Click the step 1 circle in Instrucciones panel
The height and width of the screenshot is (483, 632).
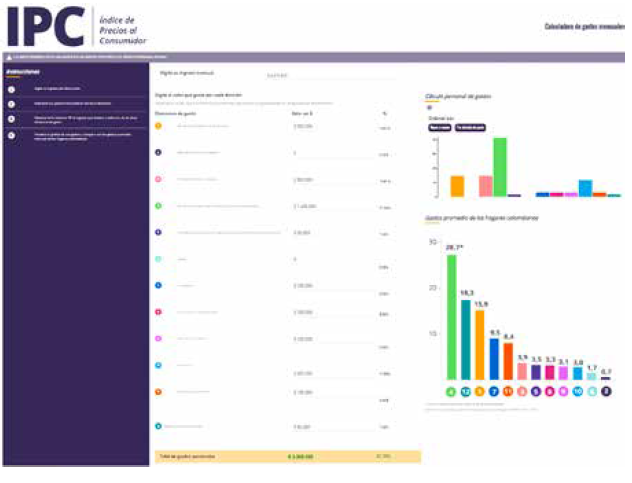pos(11,89)
